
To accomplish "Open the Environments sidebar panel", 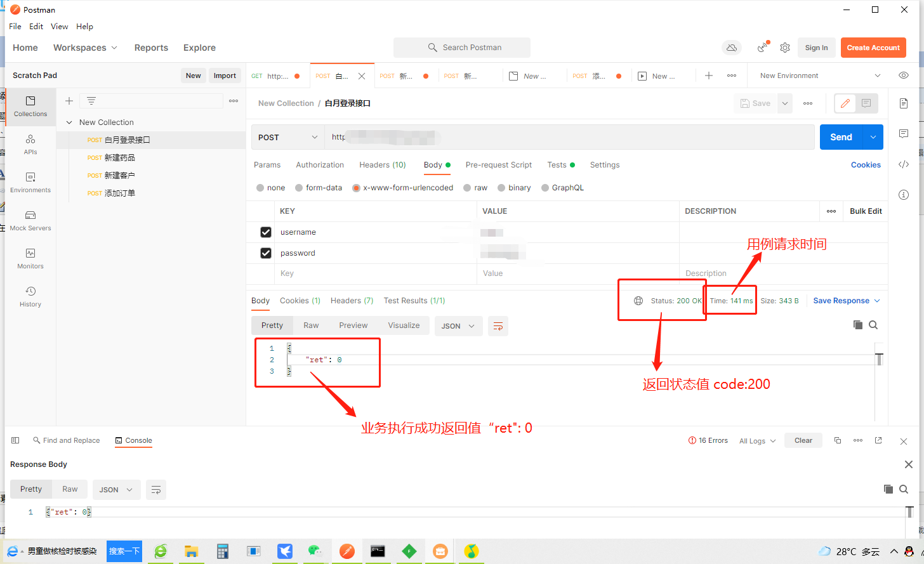I will (x=30, y=183).
